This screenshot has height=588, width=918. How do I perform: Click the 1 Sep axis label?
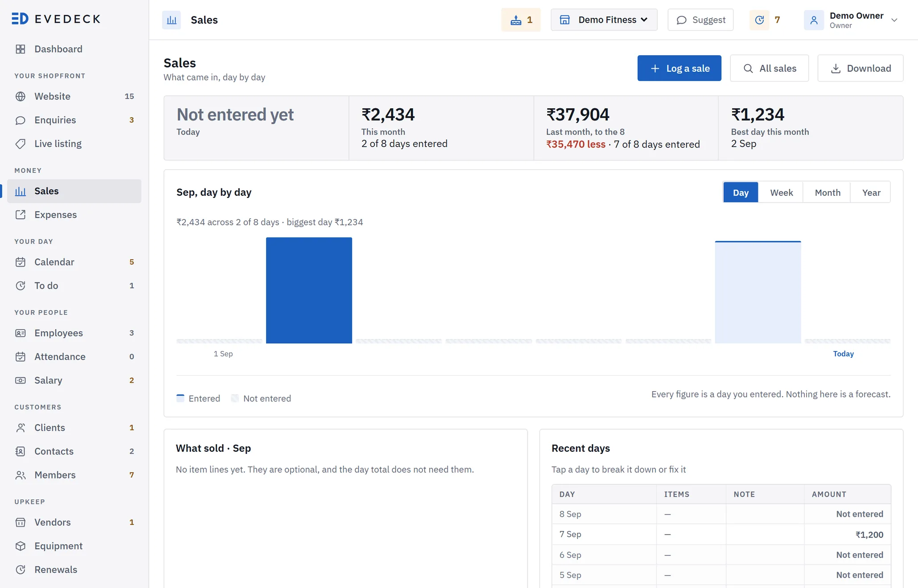(x=223, y=354)
